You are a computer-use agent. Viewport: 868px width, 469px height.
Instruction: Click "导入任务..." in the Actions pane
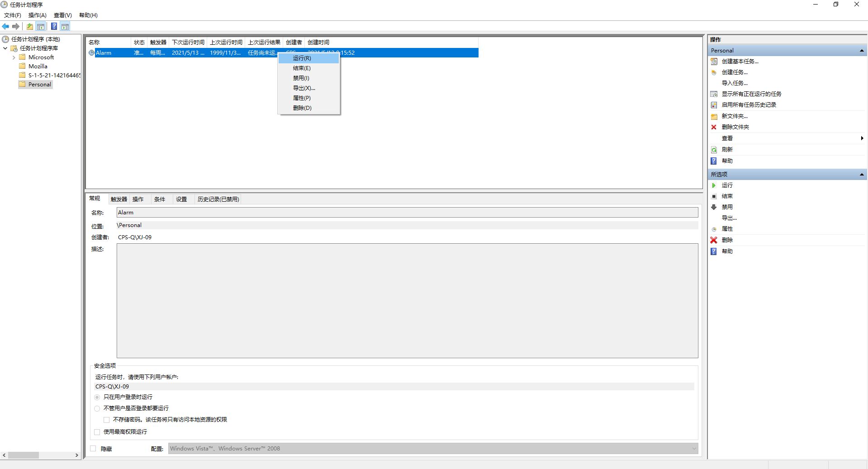click(x=735, y=83)
